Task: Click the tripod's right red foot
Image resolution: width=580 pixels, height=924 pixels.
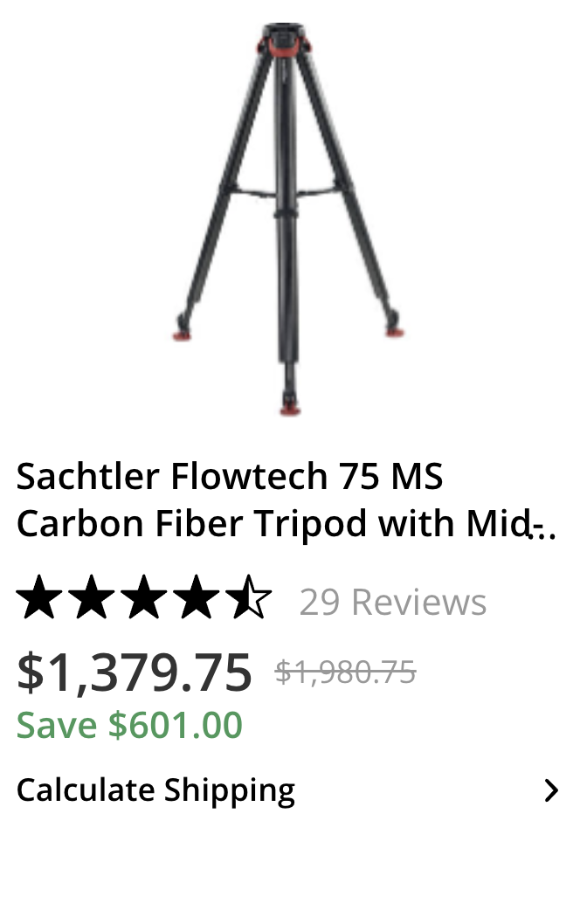Action: point(395,333)
